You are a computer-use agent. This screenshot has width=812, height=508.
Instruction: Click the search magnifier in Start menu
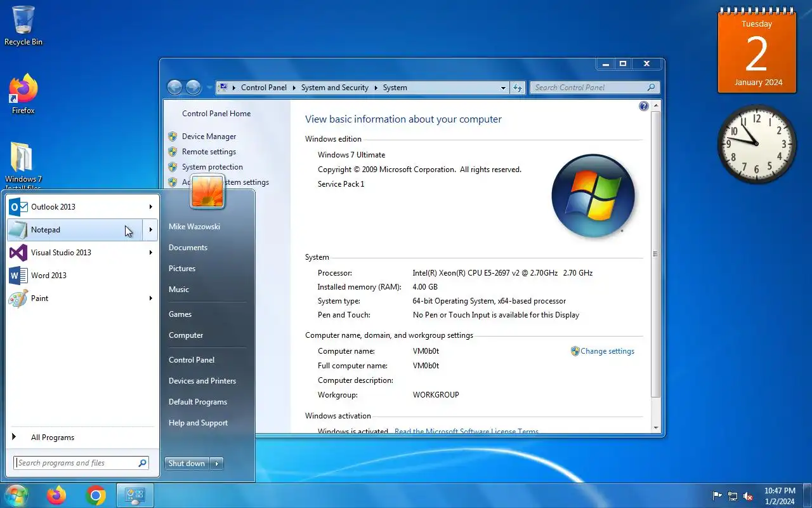[143, 463]
